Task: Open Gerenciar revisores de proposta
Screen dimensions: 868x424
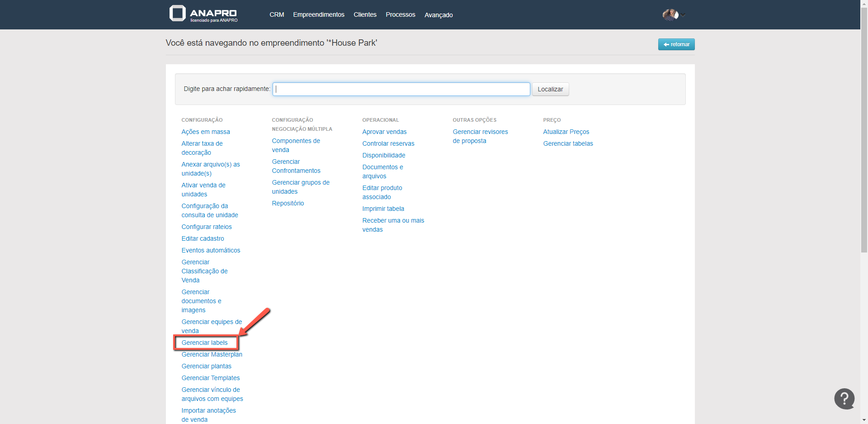Action: point(480,136)
